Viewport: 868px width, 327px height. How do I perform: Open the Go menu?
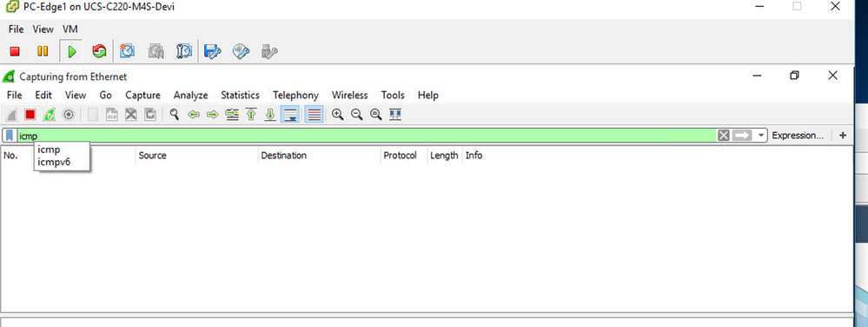pyautogui.click(x=106, y=95)
